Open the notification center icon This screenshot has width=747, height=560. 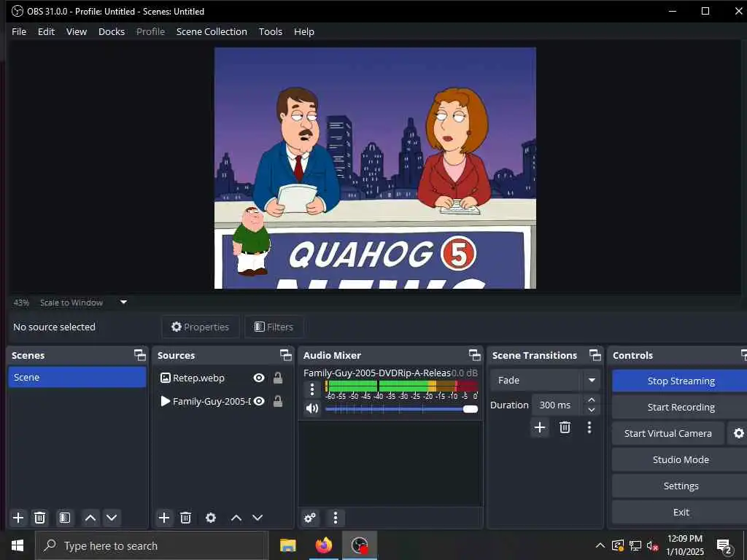point(724,546)
